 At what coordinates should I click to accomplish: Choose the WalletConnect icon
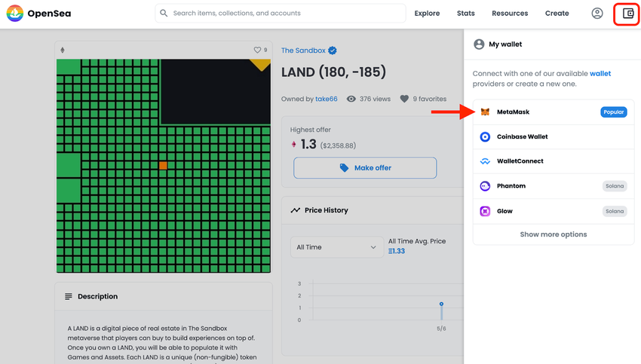pyautogui.click(x=485, y=161)
